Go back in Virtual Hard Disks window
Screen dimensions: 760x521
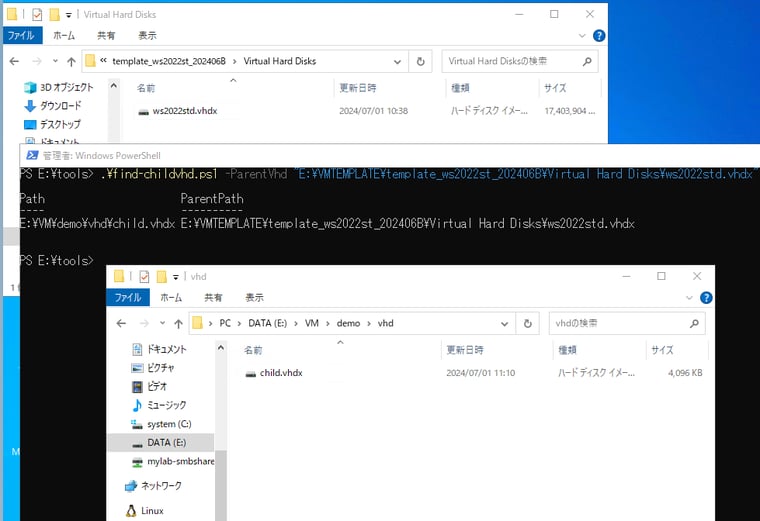14,62
